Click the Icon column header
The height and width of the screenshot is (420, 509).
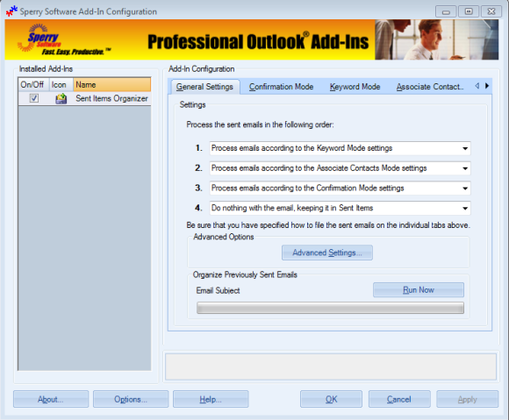pyautogui.click(x=61, y=85)
